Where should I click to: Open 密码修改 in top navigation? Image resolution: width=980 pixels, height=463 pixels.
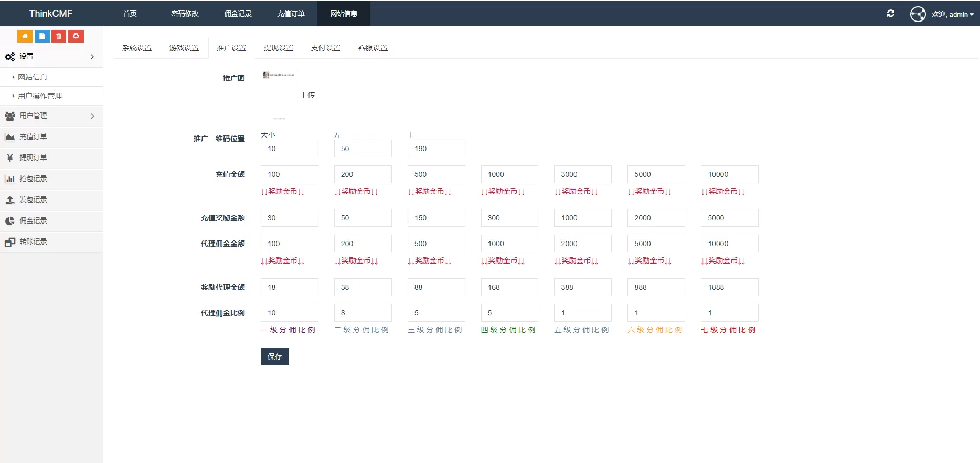click(185, 14)
